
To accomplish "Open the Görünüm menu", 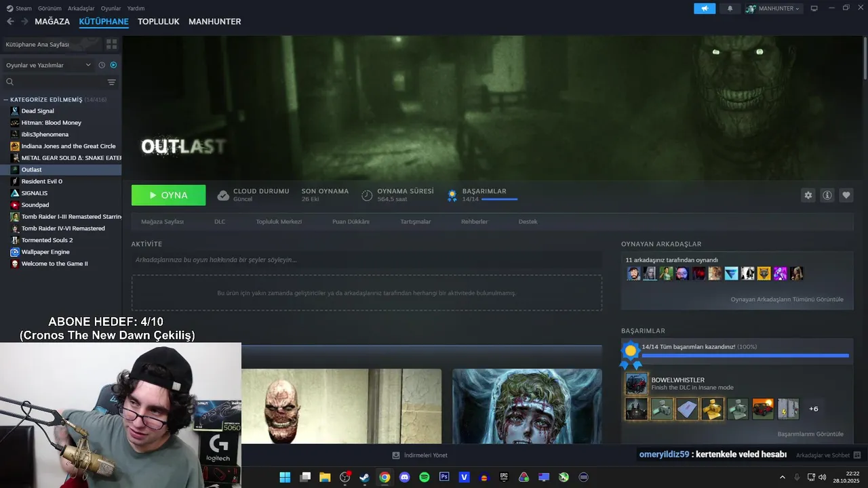I will click(50, 8).
